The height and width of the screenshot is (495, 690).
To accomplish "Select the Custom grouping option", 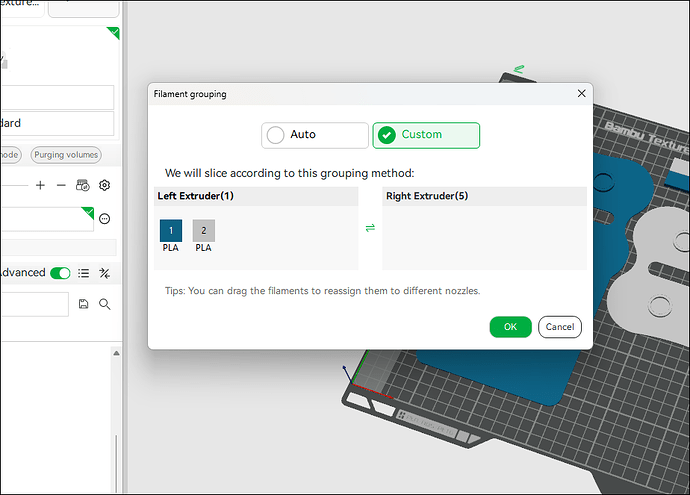I will click(x=426, y=135).
